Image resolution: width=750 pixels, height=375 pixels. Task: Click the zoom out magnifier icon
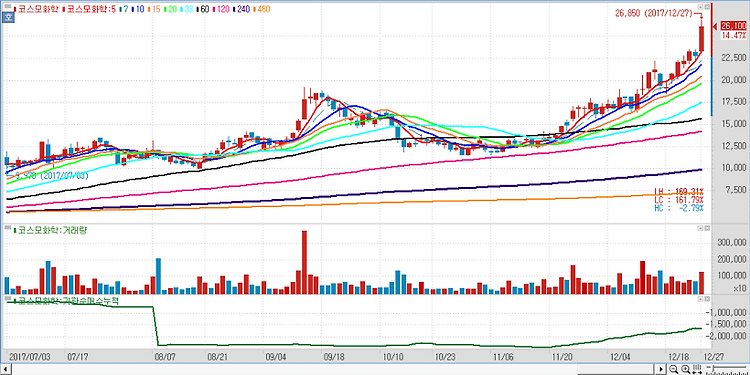click(674, 369)
